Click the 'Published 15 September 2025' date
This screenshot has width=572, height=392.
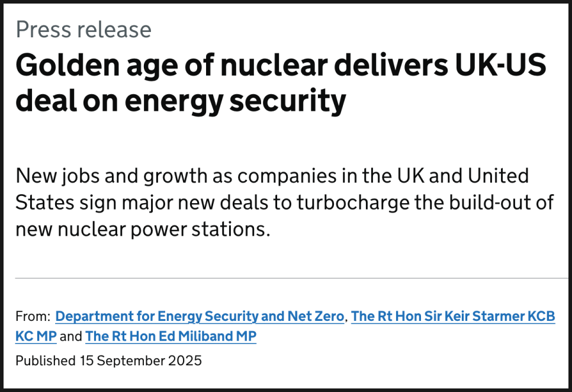coord(108,361)
